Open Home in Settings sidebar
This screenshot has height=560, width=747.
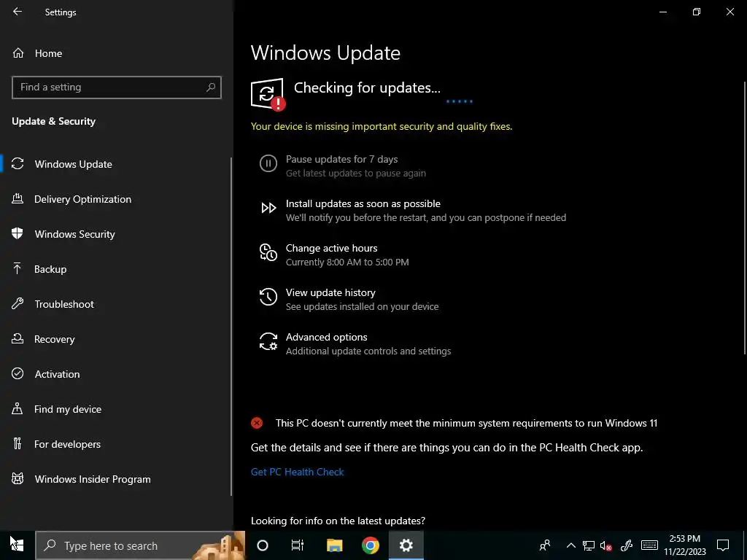117,53
